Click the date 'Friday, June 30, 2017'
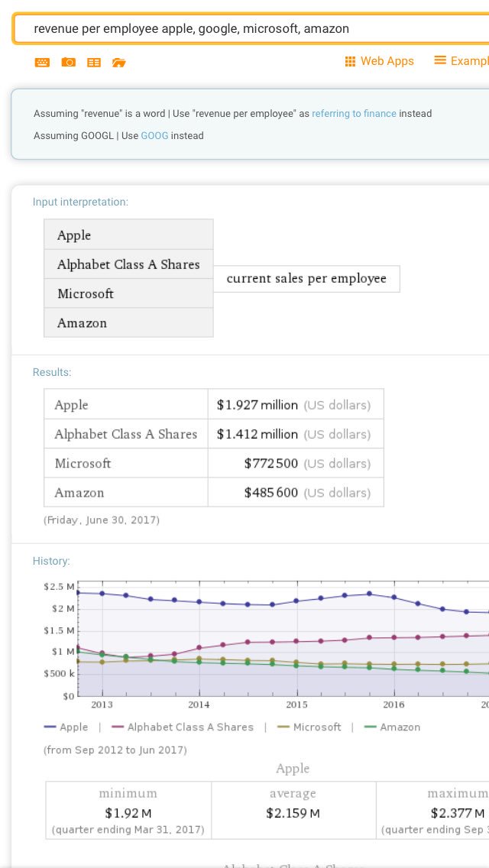The image size is (489, 868). [x=102, y=520]
